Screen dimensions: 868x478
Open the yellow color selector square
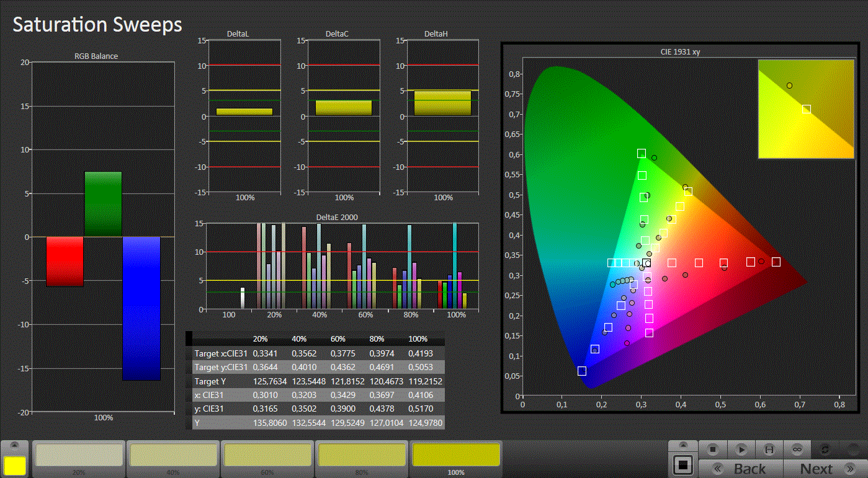pyautogui.click(x=15, y=465)
